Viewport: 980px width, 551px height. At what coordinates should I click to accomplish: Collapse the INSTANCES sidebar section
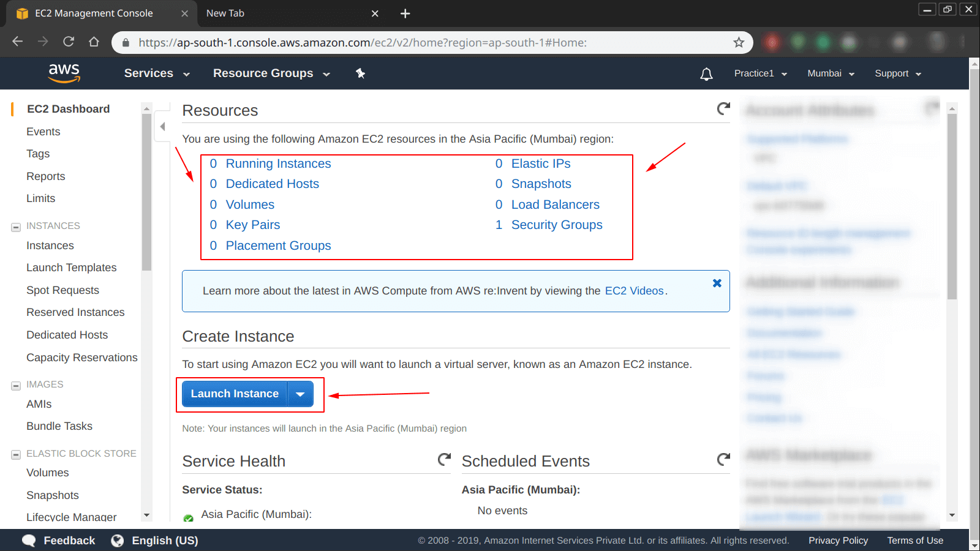click(16, 227)
